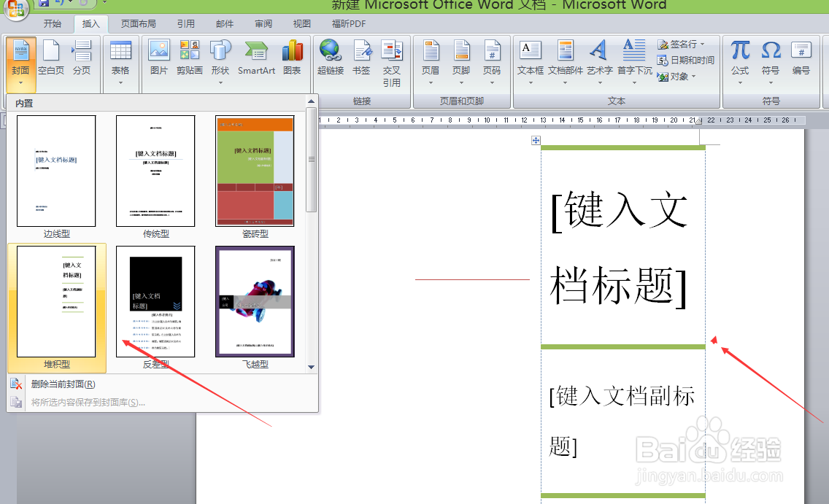Open Clip Art (剪贴画) pane

[x=189, y=58]
